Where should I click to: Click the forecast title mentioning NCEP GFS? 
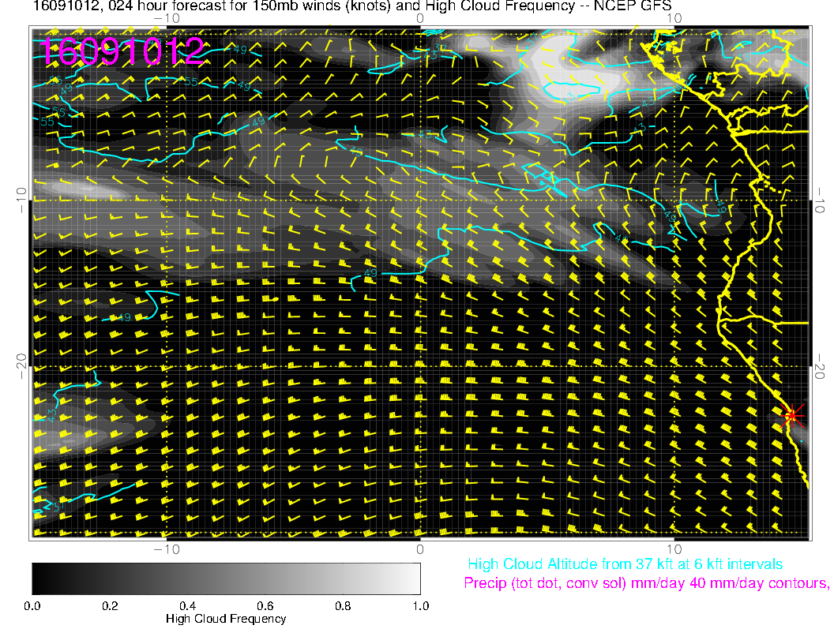tap(352, 6)
